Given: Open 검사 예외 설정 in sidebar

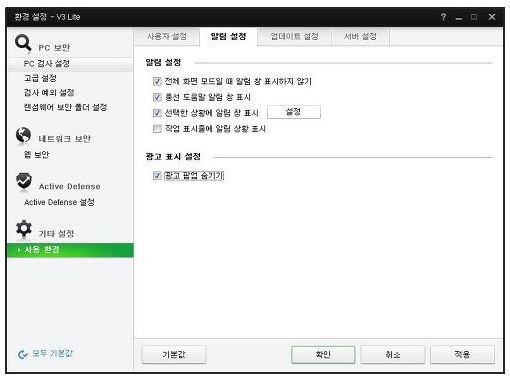Looking at the screenshot, I should click(49, 93).
